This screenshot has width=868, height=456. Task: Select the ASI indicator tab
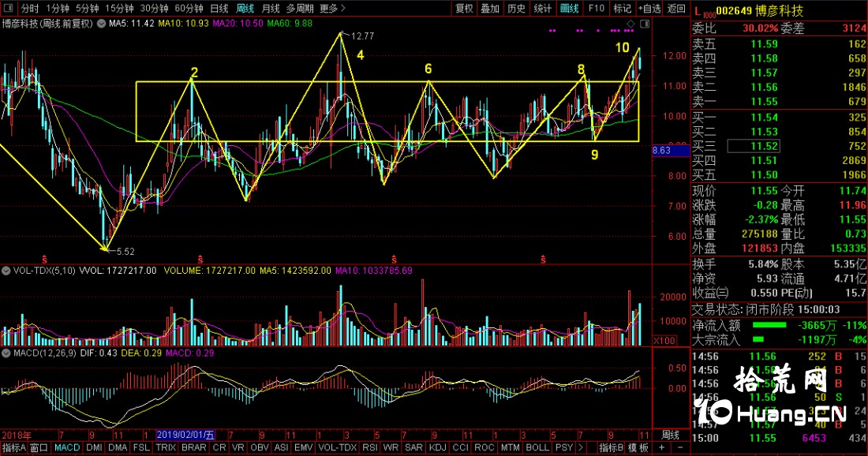click(x=282, y=447)
